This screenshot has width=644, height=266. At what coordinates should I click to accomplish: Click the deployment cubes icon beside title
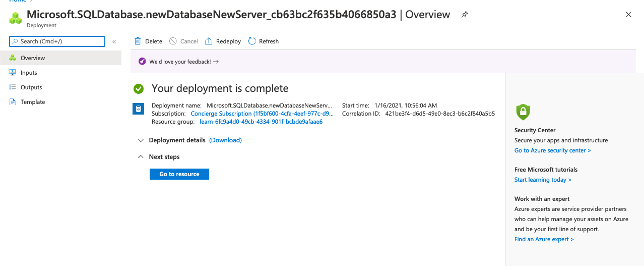[x=16, y=18]
